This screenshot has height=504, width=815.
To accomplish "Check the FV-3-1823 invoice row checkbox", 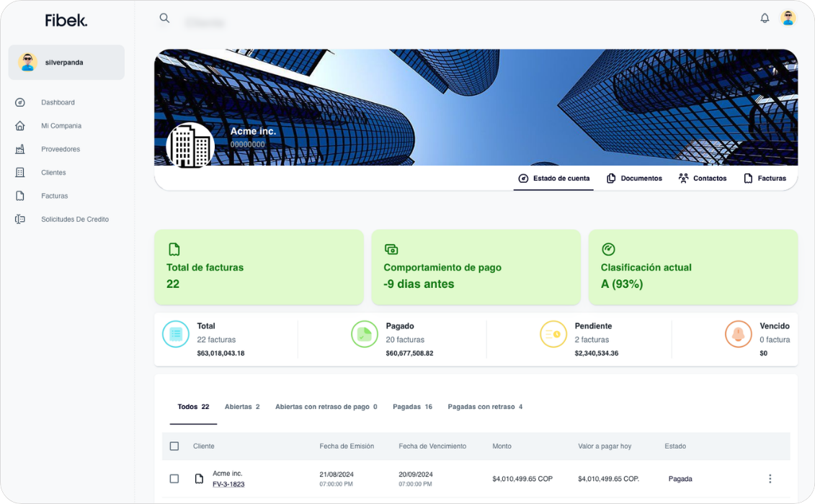I will click(x=174, y=479).
